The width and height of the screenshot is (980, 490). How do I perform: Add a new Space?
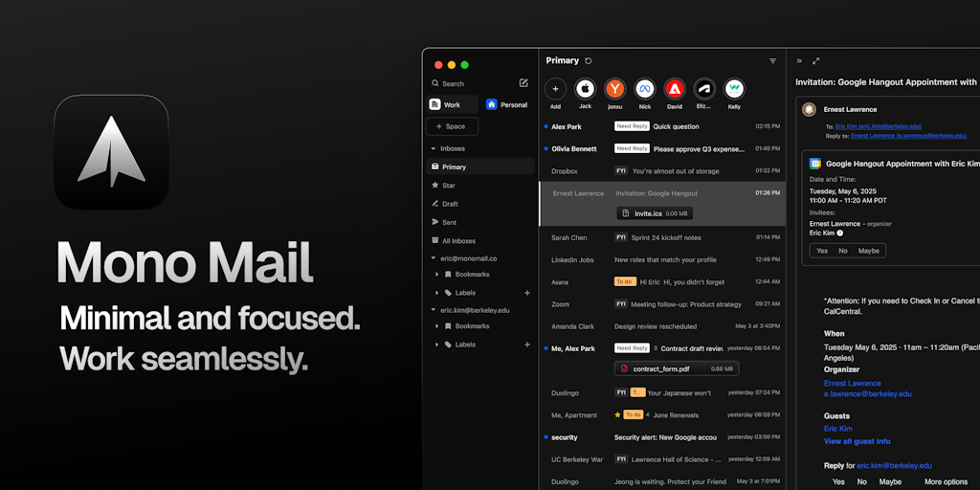point(453,126)
